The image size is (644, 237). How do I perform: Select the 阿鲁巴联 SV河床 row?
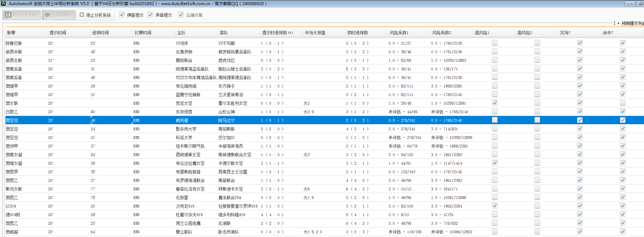coord(182,43)
